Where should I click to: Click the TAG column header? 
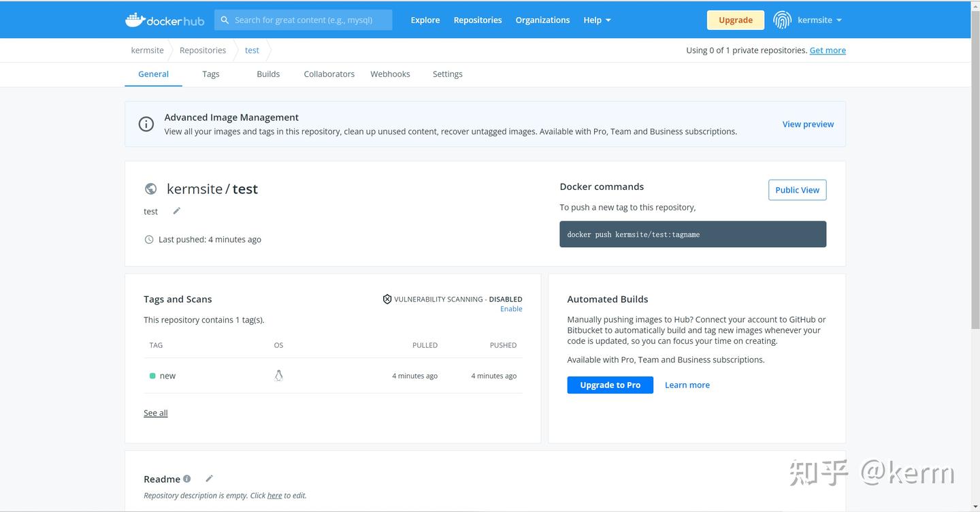(156, 345)
